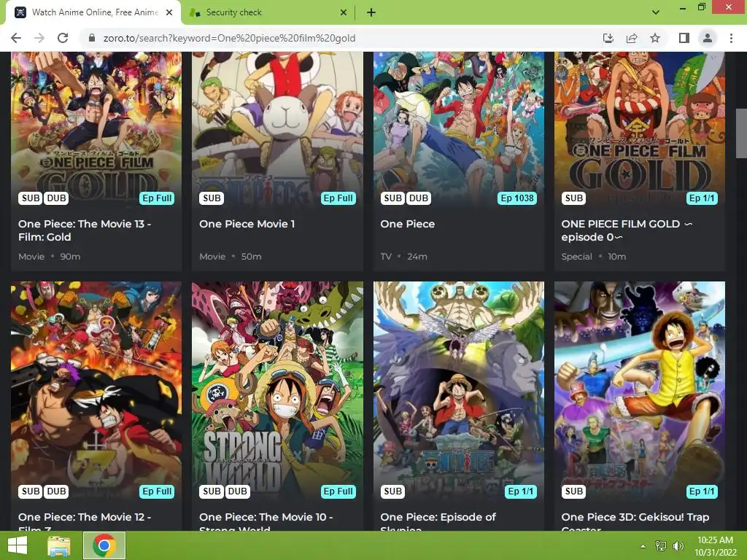Click Ep Full badge on Film Gold movie
This screenshot has width=747, height=560.
tap(157, 198)
